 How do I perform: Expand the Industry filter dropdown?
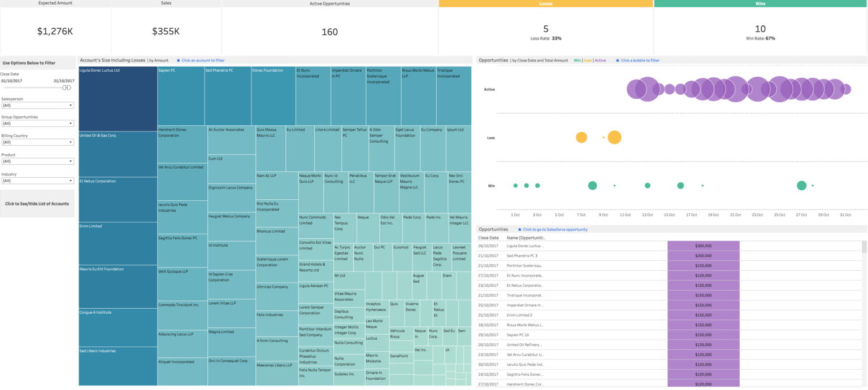coord(69,179)
